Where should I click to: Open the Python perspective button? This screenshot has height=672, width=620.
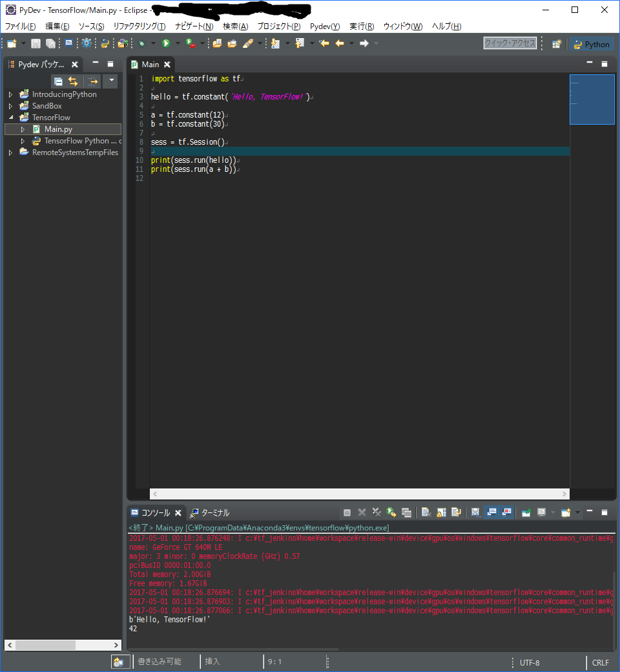[x=591, y=44]
